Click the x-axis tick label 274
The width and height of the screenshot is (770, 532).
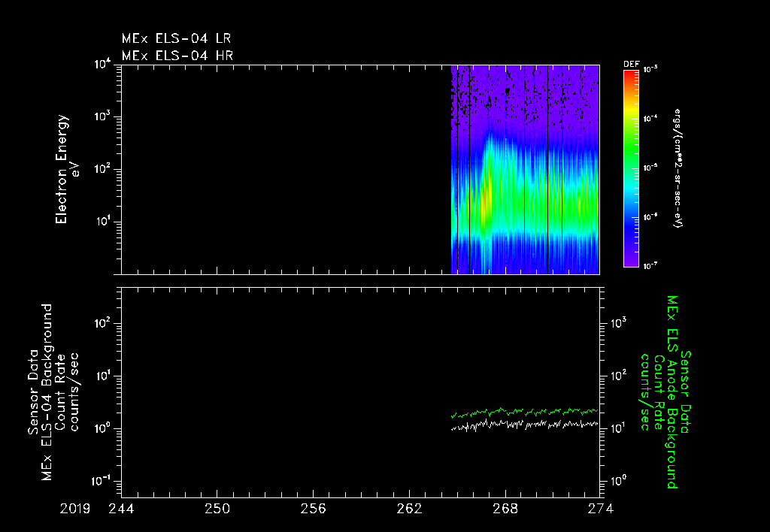601,509
